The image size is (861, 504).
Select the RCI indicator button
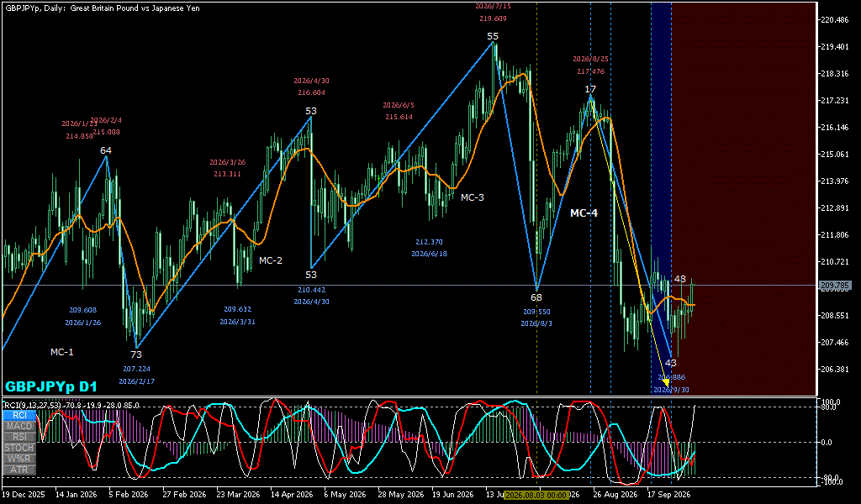[x=19, y=415]
